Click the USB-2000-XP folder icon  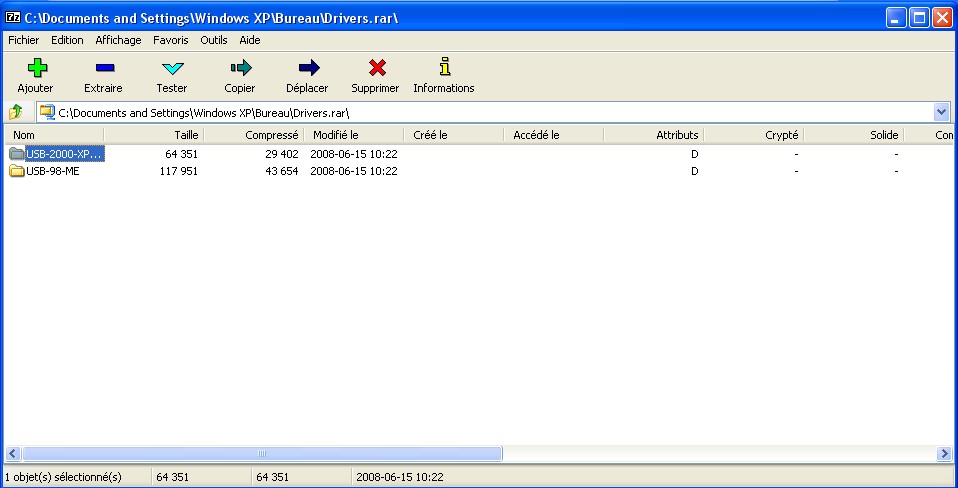pos(16,153)
